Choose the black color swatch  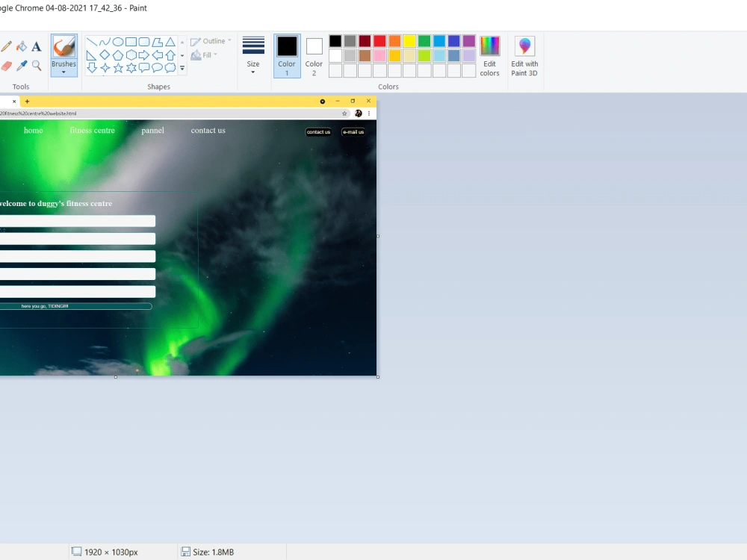coord(335,41)
